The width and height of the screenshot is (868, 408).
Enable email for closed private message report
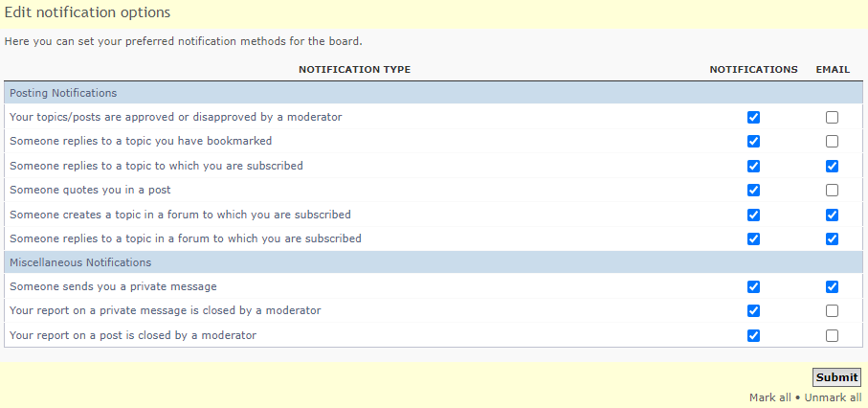[832, 311]
